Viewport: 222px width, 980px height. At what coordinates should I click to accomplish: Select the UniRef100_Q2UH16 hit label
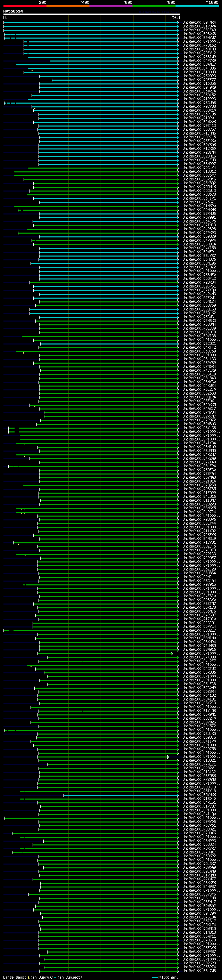point(199,156)
